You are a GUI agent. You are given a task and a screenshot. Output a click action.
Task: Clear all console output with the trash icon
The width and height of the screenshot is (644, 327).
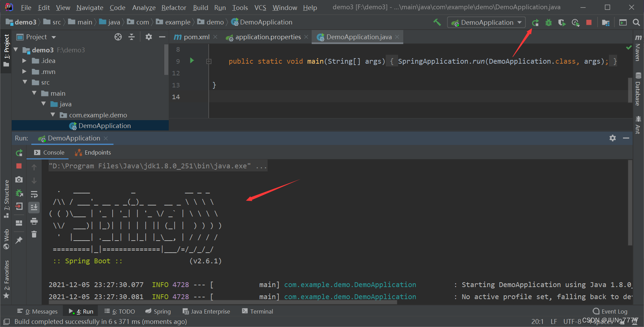pos(34,234)
